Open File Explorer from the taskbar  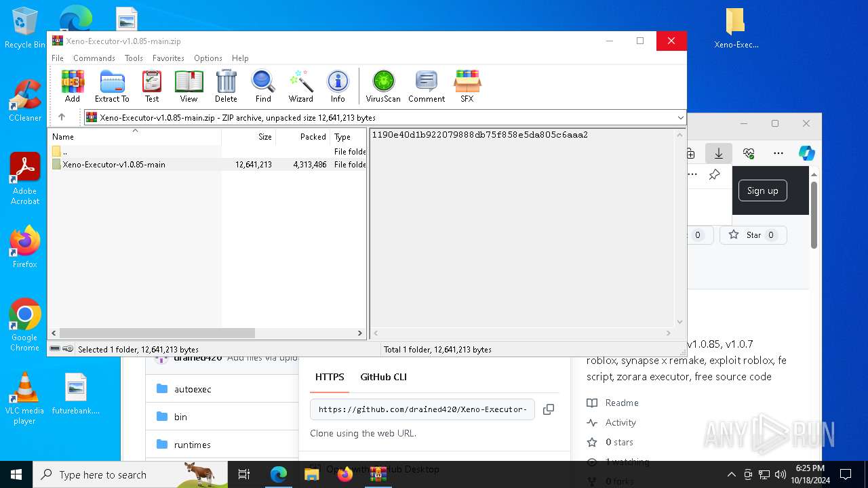point(312,474)
